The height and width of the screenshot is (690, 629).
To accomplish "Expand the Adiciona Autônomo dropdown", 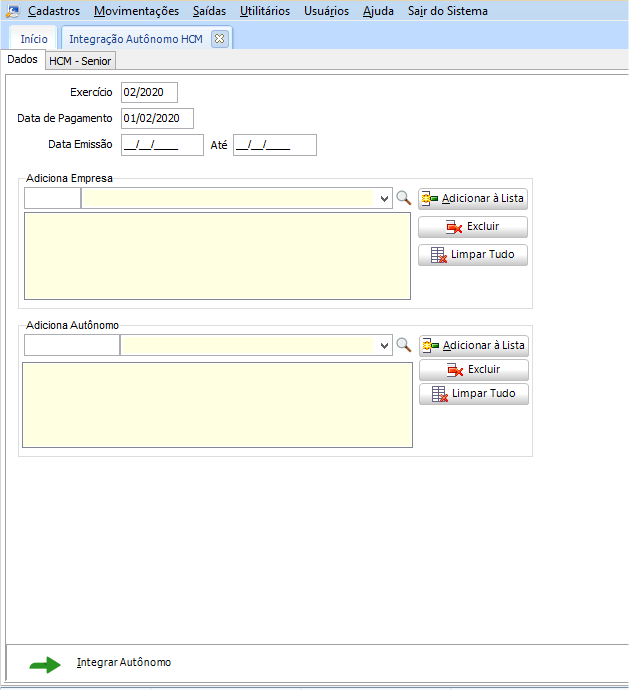I will click(384, 345).
